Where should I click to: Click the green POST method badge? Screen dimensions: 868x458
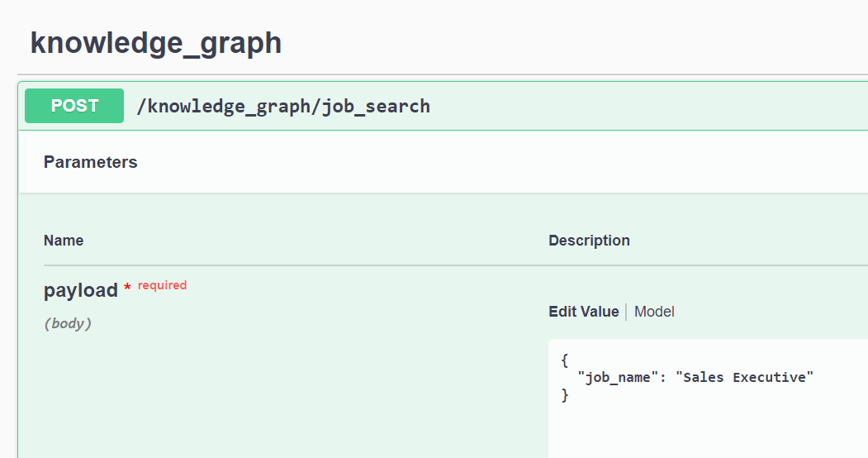[x=74, y=106]
